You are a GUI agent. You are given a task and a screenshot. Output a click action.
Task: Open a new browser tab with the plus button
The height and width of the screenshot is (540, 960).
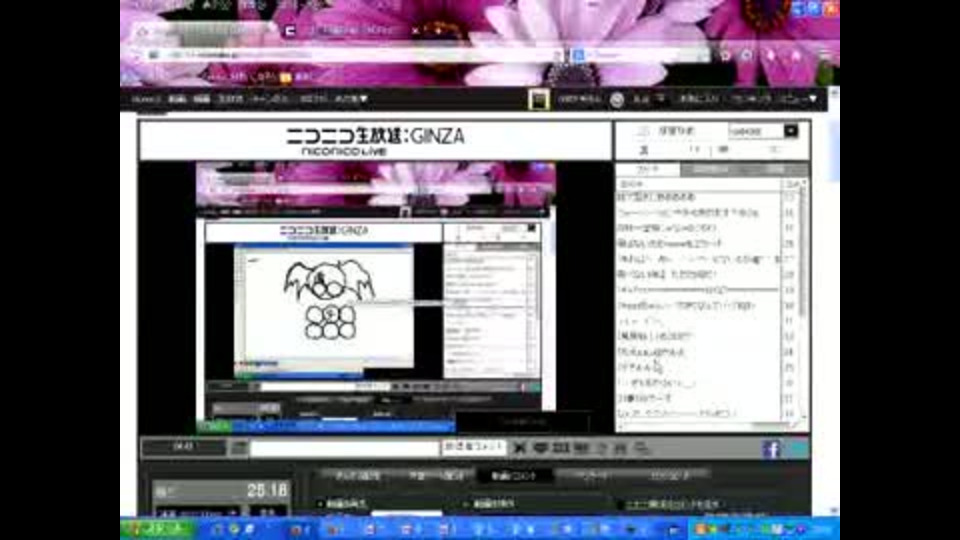click(x=438, y=30)
